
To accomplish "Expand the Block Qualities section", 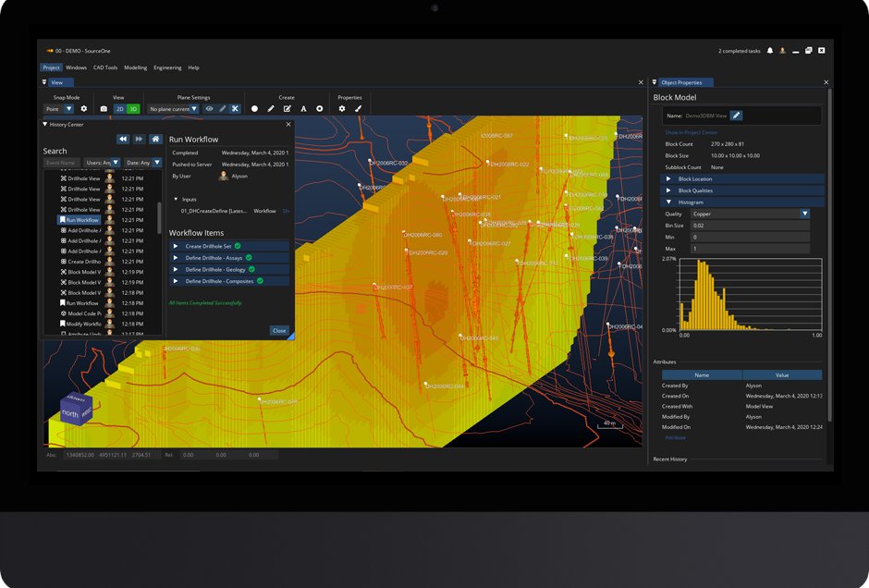I will pyautogui.click(x=742, y=190).
